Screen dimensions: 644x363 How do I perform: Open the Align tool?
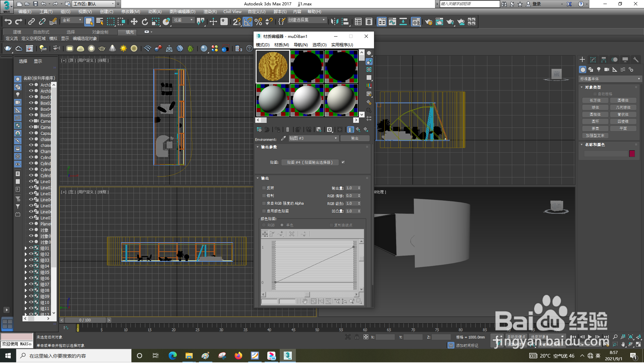tap(345, 22)
